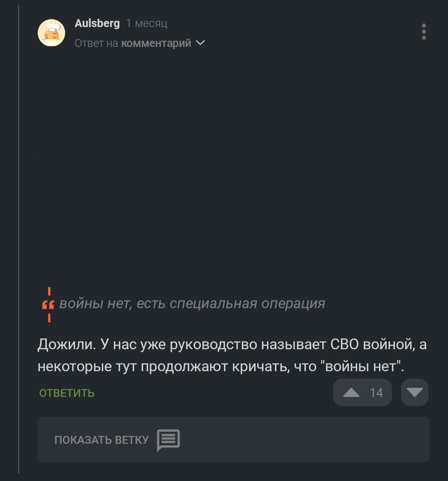Click the red quotation mark icon
448x481 pixels.
[48, 305]
